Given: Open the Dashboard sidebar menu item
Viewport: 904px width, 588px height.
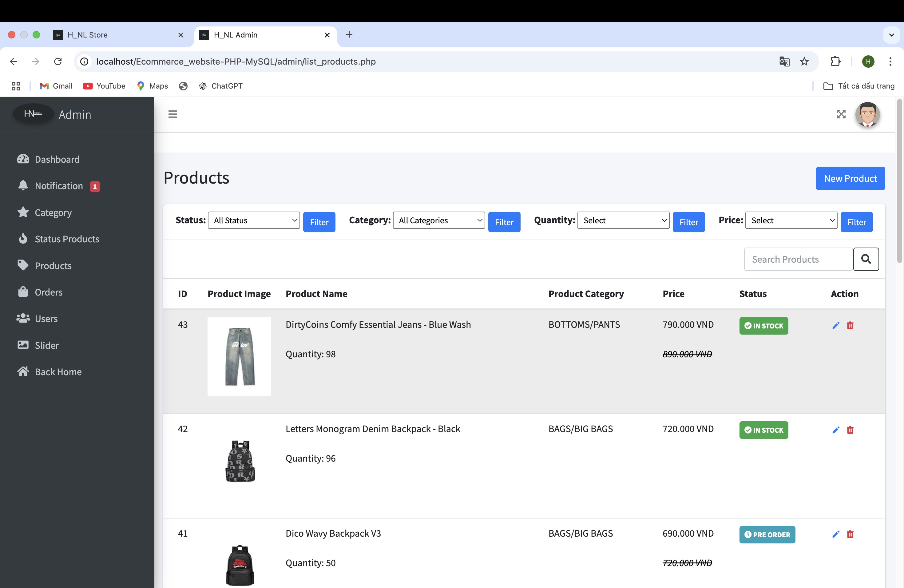Looking at the screenshot, I should coord(57,159).
